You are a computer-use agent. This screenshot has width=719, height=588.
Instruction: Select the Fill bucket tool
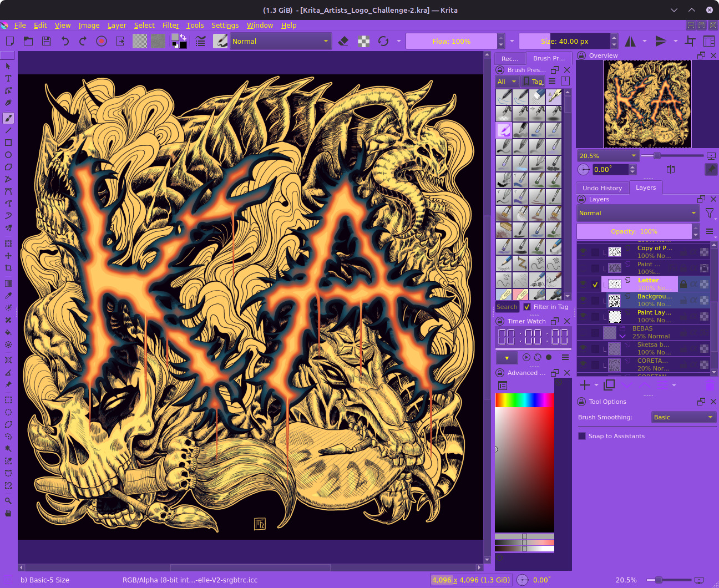pyautogui.click(x=8, y=332)
